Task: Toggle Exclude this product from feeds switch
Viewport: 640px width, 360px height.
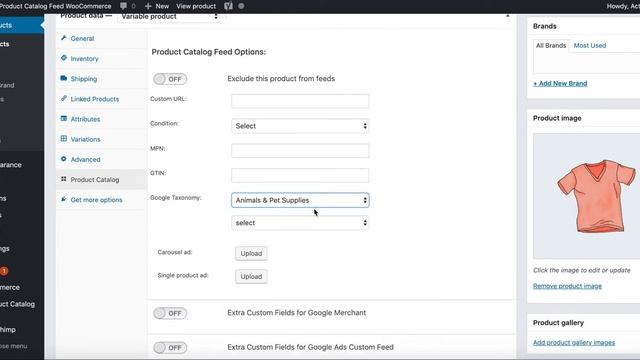Action: click(x=170, y=79)
